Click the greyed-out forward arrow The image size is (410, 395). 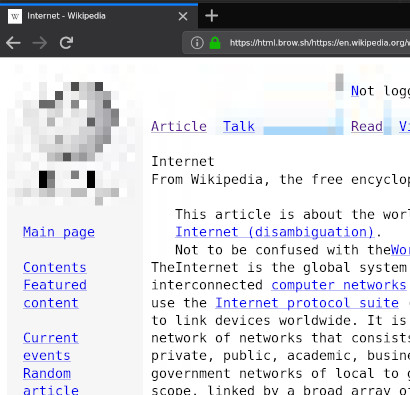[40, 43]
